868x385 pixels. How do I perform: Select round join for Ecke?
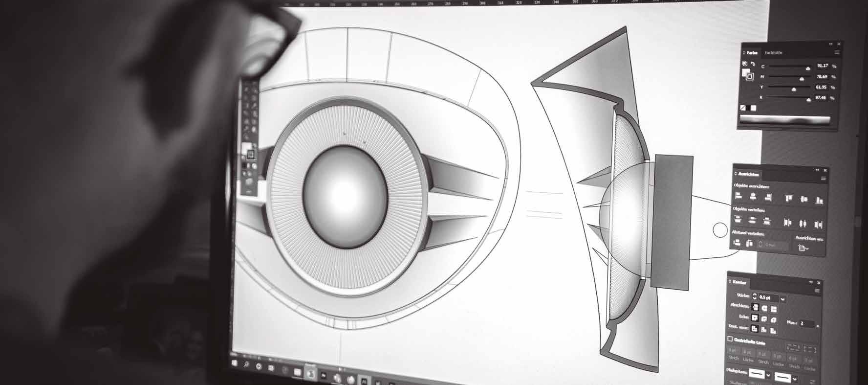764,319
